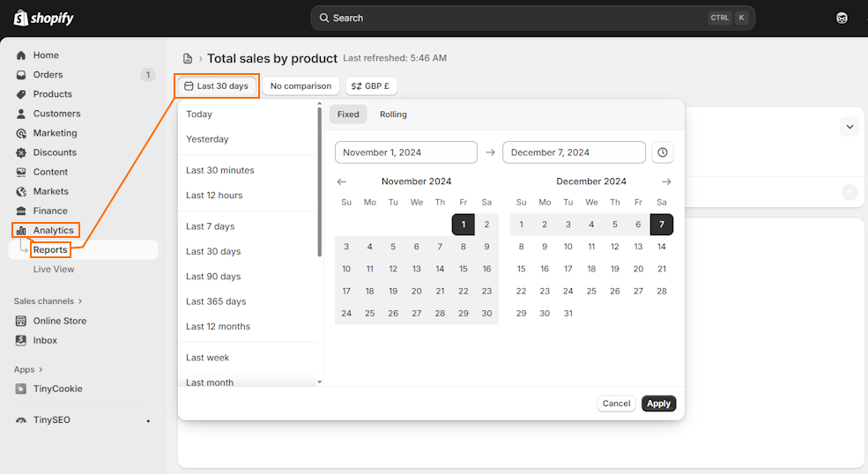Switch to the Fixed tab

[348, 114]
